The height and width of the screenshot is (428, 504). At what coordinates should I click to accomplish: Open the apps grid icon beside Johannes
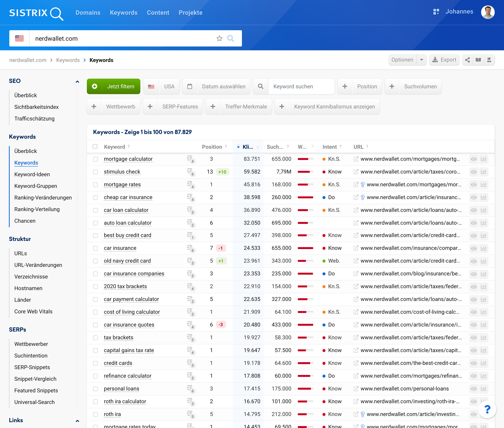(x=436, y=12)
